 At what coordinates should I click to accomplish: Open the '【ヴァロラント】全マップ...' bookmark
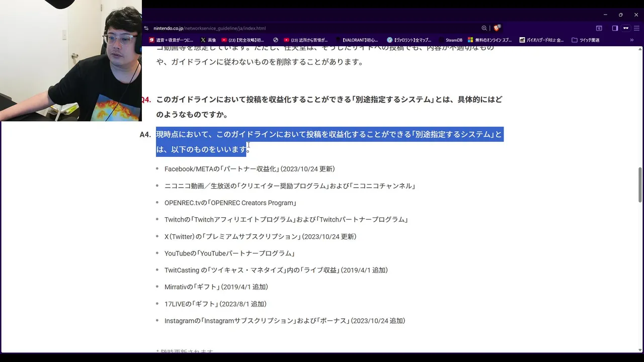click(x=409, y=40)
